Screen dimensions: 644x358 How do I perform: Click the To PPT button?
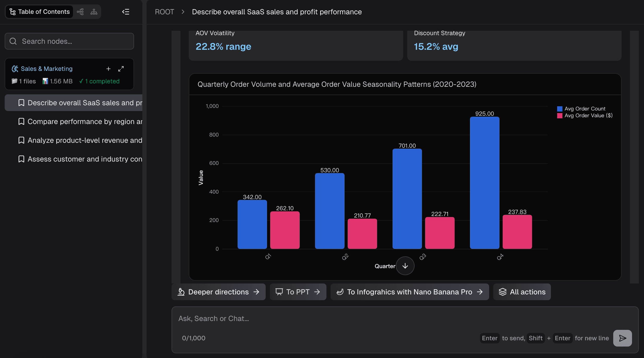coord(298,292)
